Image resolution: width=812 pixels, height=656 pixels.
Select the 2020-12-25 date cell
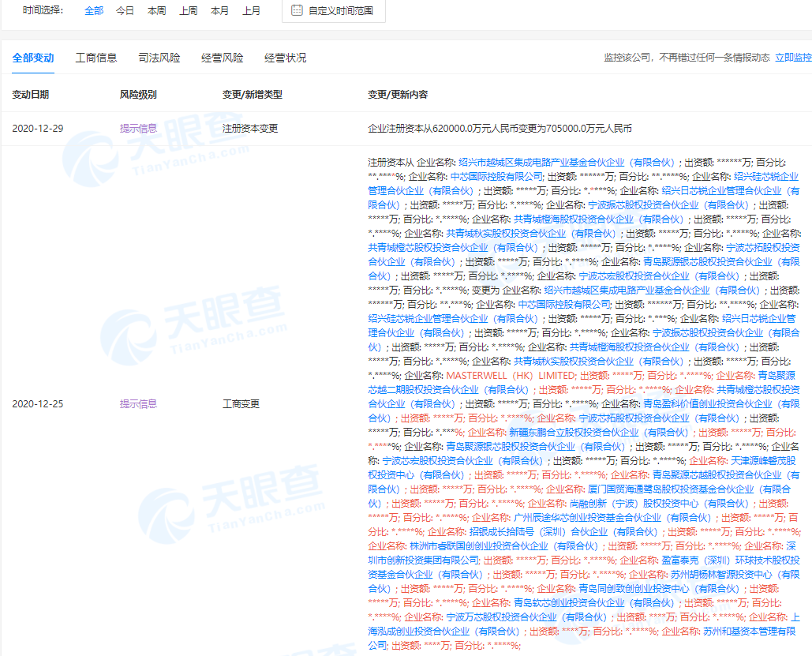point(38,403)
